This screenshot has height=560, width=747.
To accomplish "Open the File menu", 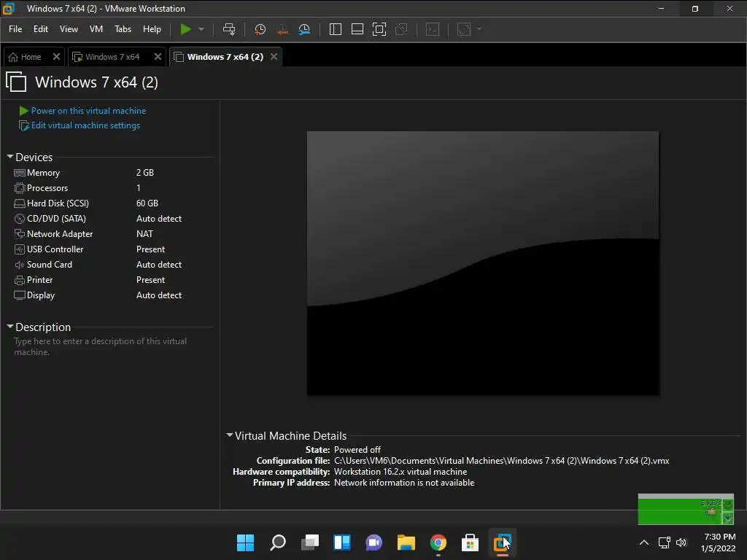I will pyautogui.click(x=15, y=29).
